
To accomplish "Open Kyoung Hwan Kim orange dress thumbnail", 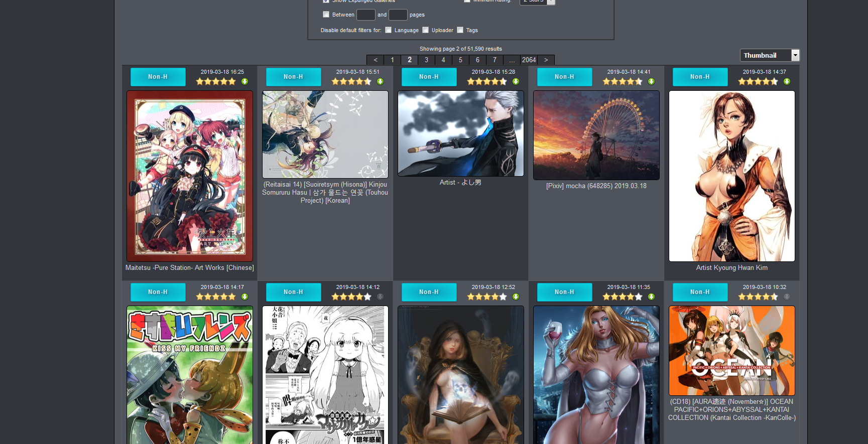I will click(x=732, y=176).
